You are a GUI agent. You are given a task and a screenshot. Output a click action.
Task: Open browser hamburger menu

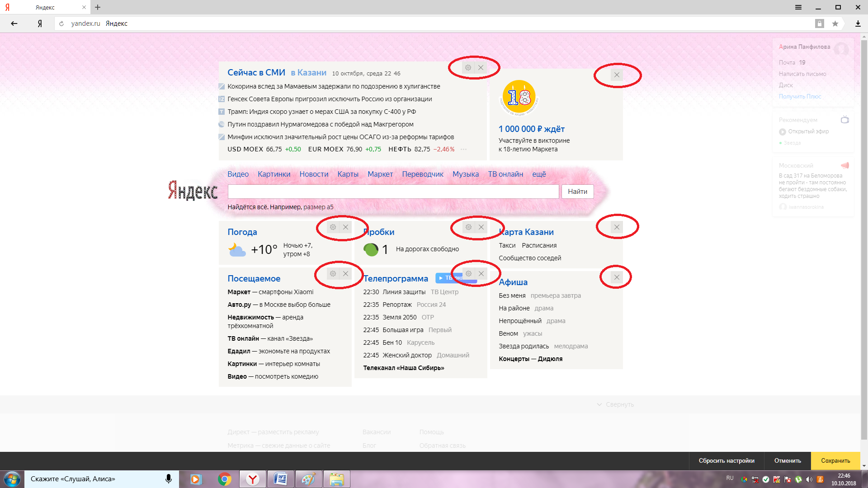point(798,7)
